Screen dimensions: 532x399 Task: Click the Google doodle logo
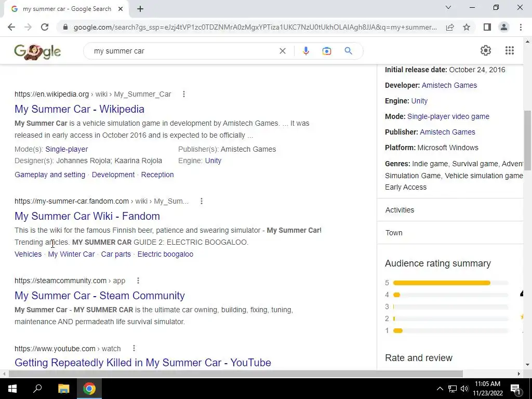[x=37, y=51]
